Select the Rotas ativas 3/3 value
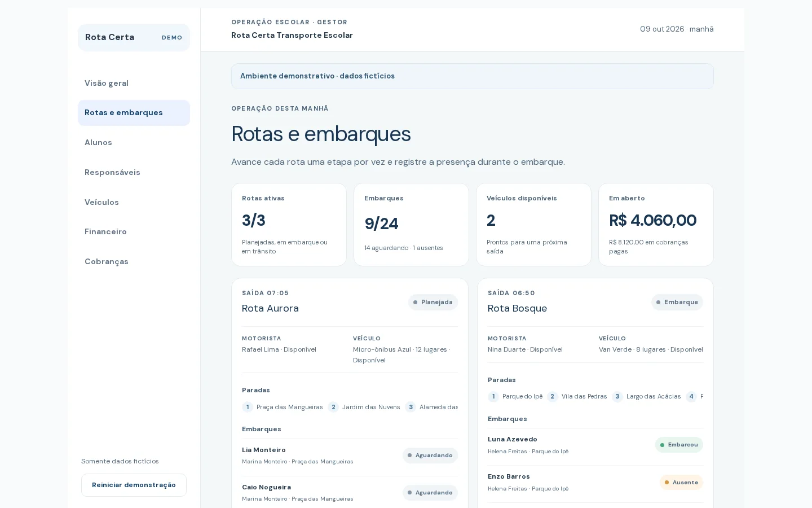 coord(254,220)
